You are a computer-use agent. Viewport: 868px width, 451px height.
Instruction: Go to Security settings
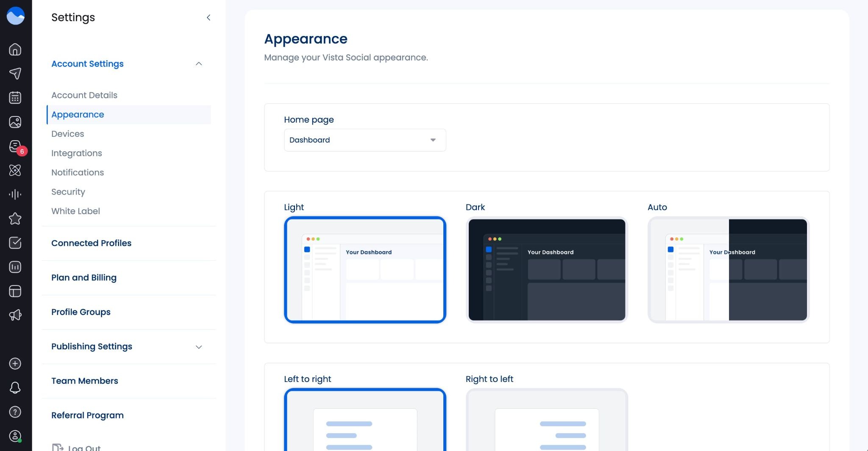click(68, 192)
